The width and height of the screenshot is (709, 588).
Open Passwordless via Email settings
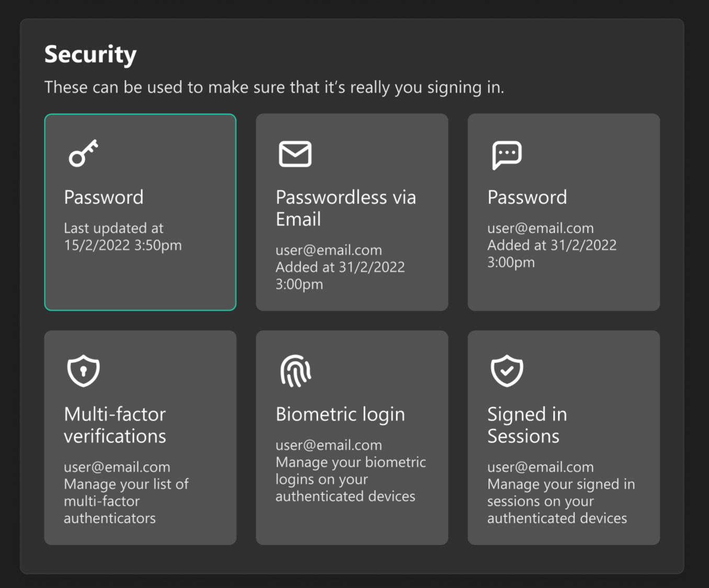(x=351, y=212)
